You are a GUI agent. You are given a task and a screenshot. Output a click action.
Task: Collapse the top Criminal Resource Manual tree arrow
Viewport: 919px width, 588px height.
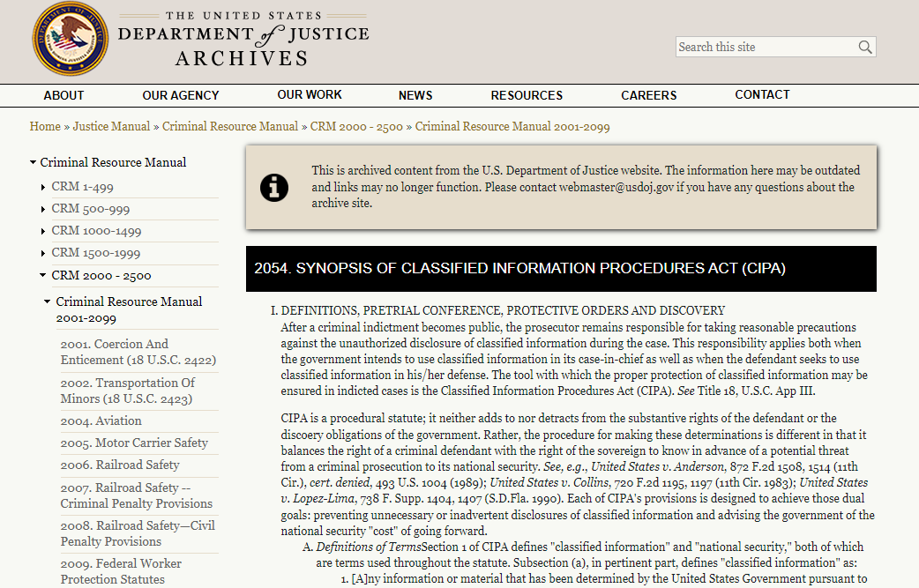tap(34, 162)
